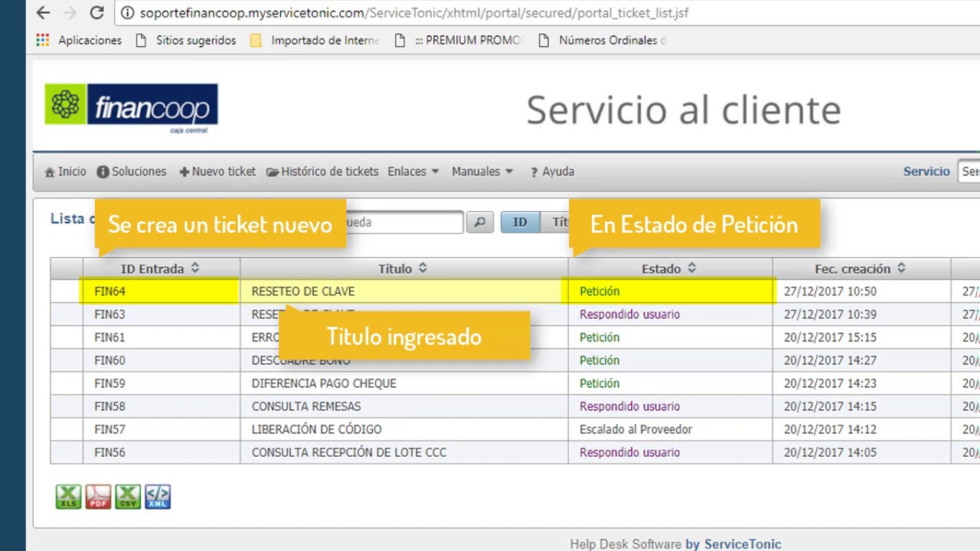Open ticket FIN61

(x=109, y=337)
